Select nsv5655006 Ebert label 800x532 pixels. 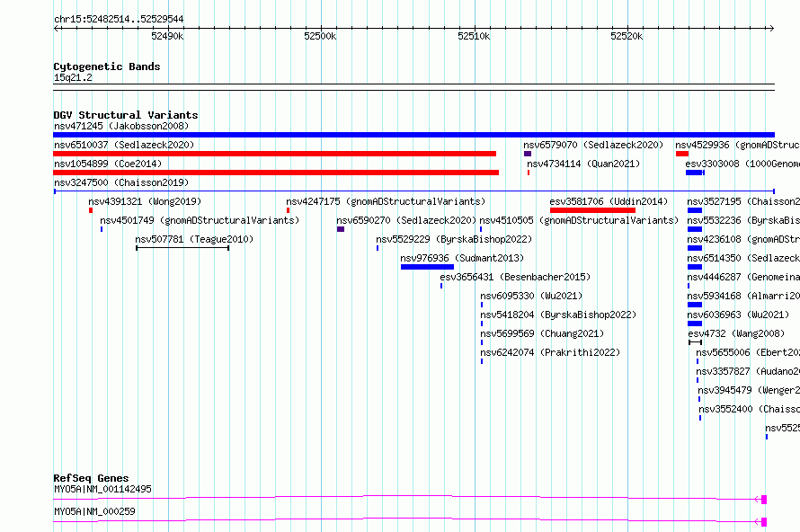[x=748, y=352]
